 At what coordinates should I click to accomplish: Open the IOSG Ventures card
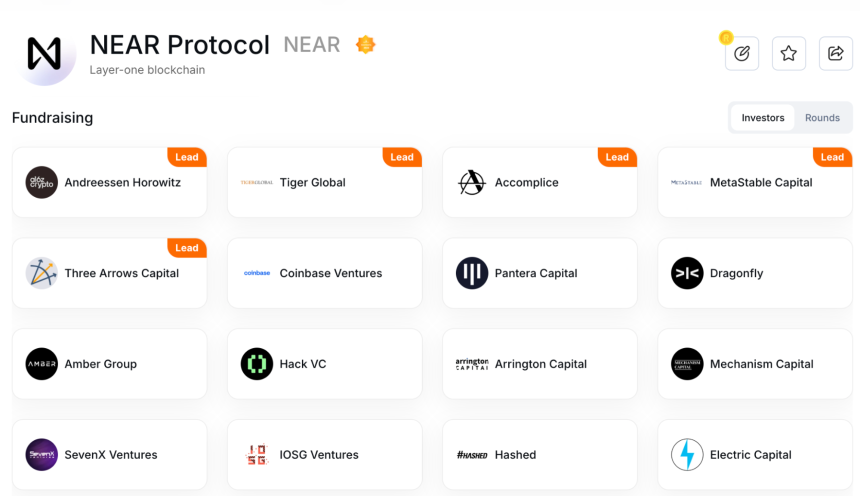[x=325, y=454]
